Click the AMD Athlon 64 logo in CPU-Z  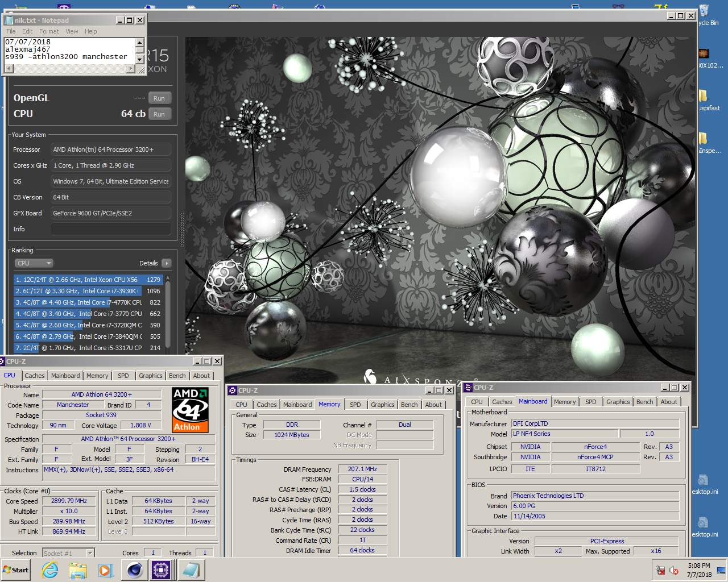click(190, 410)
